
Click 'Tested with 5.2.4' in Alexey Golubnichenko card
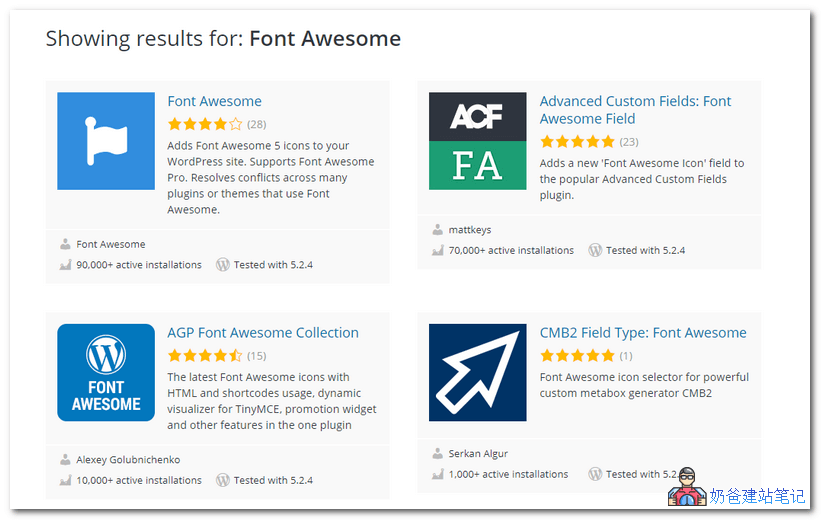click(x=273, y=480)
